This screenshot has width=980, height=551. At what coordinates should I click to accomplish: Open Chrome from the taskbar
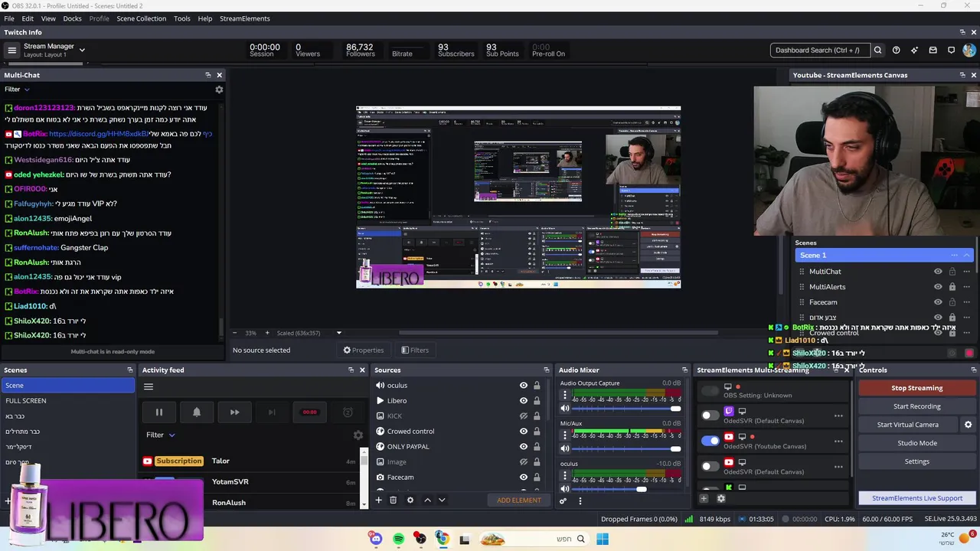click(x=443, y=540)
